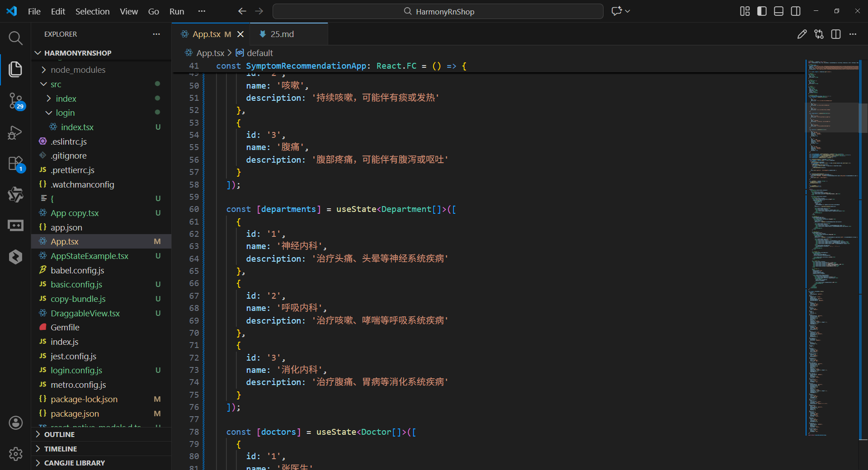Click default symbol in the breadcrumb
868x470 pixels.
coord(259,53)
